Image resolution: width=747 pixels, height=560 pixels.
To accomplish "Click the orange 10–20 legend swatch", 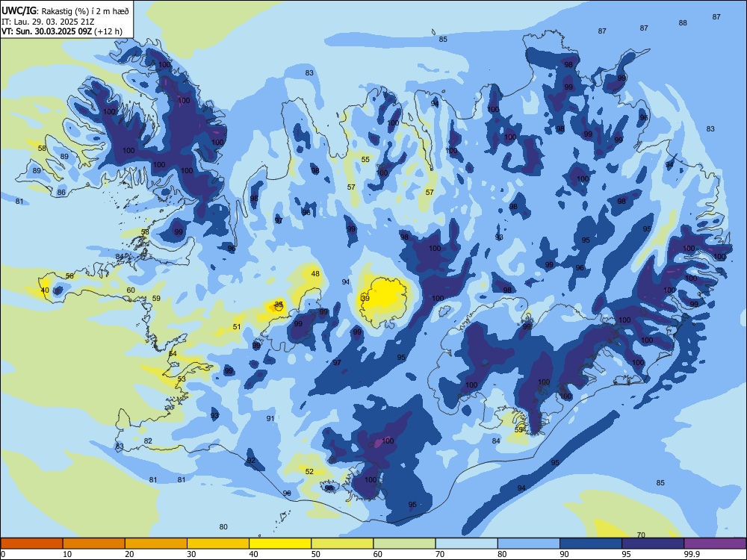I will click(94, 544).
